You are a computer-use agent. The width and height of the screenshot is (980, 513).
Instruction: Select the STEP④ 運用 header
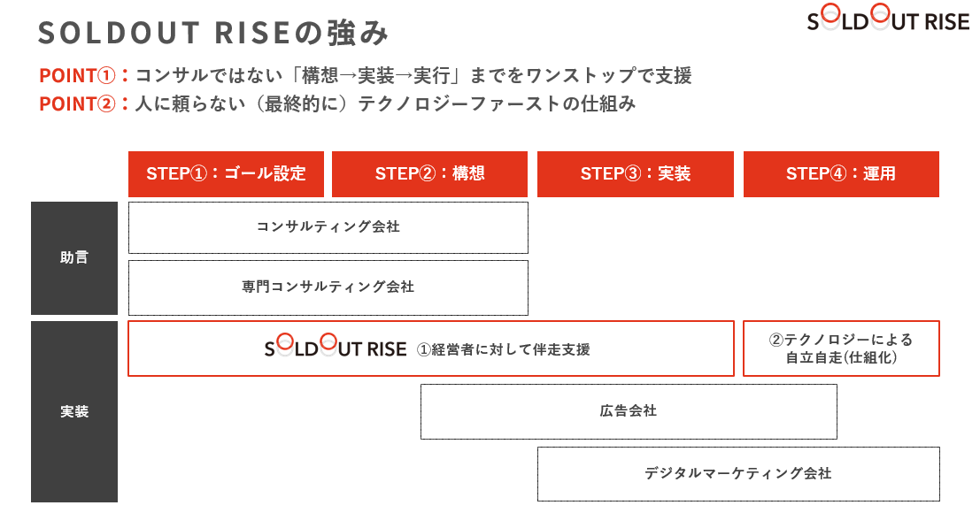click(x=841, y=173)
